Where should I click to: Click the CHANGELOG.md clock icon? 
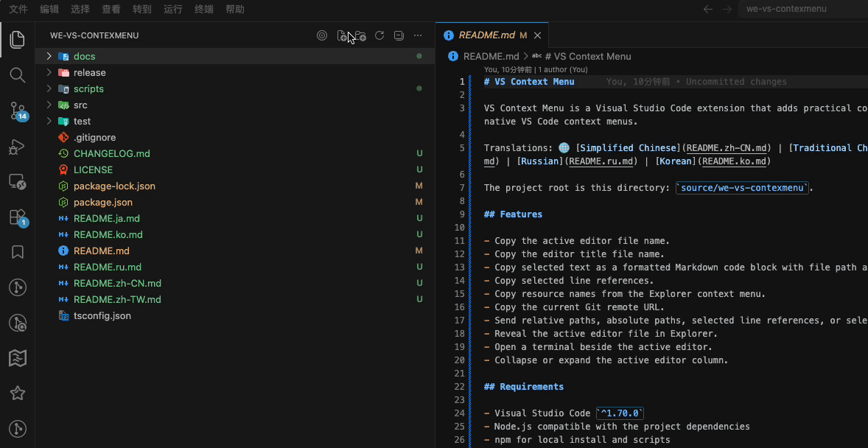point(63,153)
